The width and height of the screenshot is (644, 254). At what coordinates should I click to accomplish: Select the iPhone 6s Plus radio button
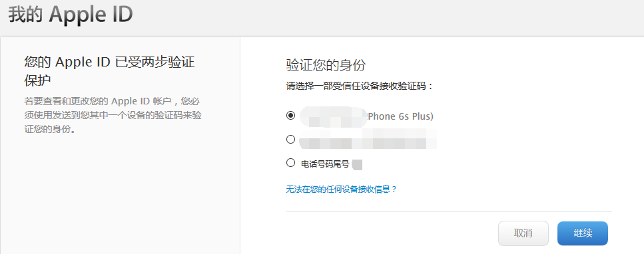[x=291, y=116]
